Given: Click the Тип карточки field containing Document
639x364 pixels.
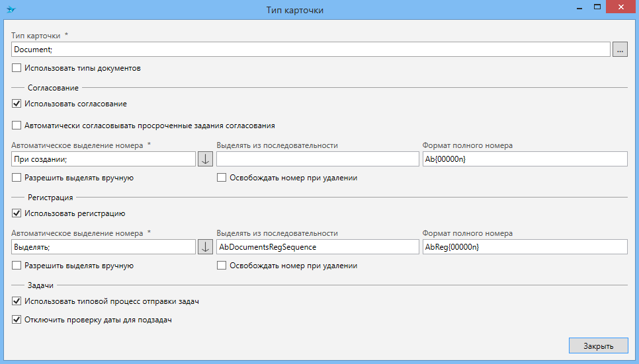Looking at the screenshot, I should tap(310, 50).
